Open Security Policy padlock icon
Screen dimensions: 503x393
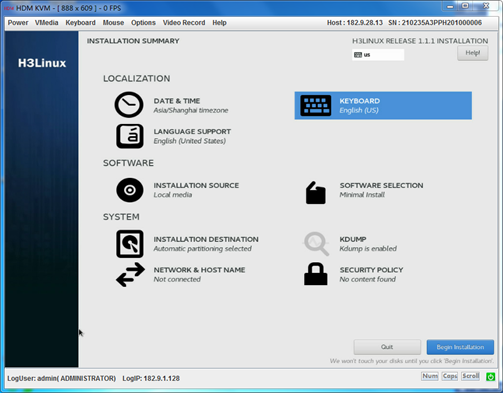click(315, 274)
